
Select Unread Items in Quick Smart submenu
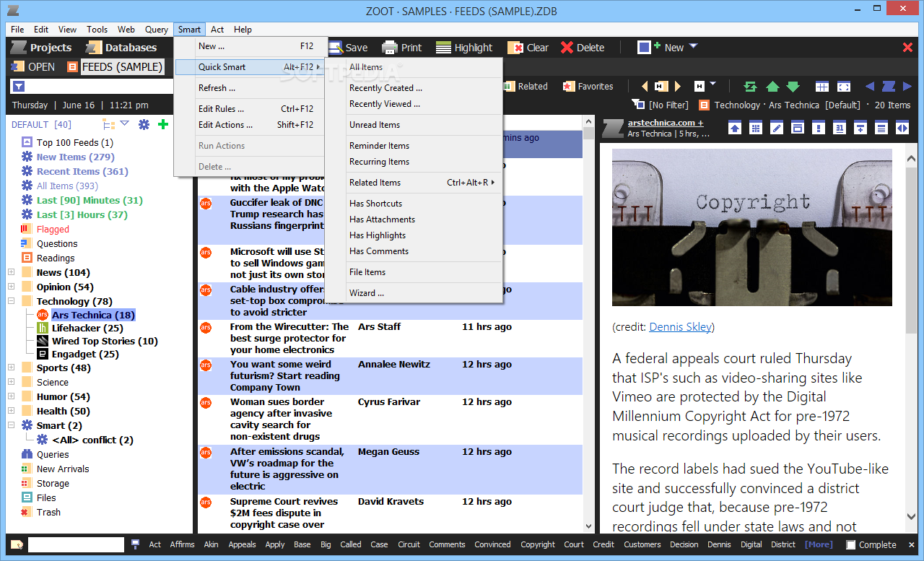coord(414,125)
